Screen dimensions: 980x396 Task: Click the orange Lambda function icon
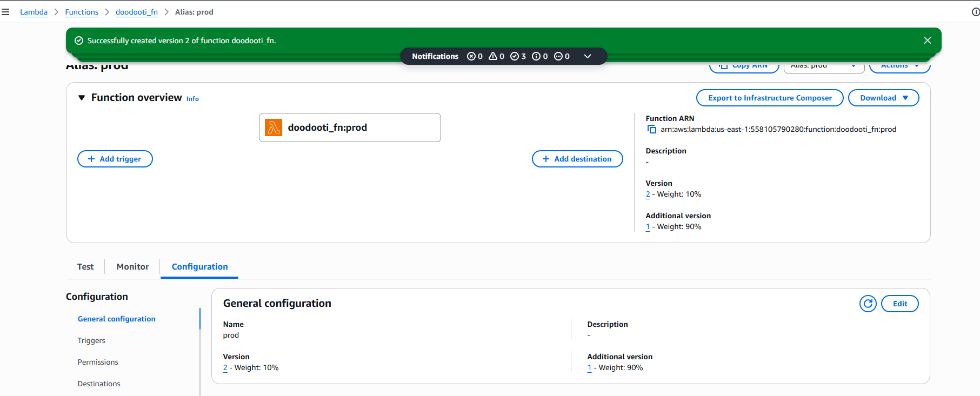(x=274, y=127)
